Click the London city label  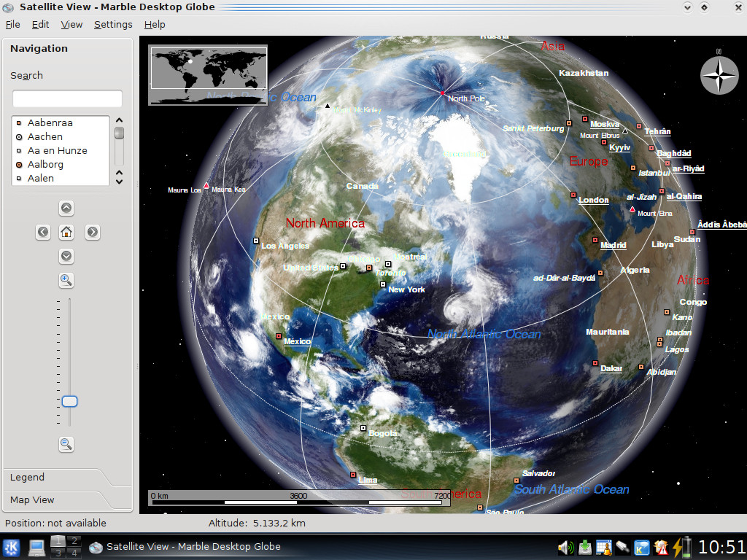[x=594, y=200]
